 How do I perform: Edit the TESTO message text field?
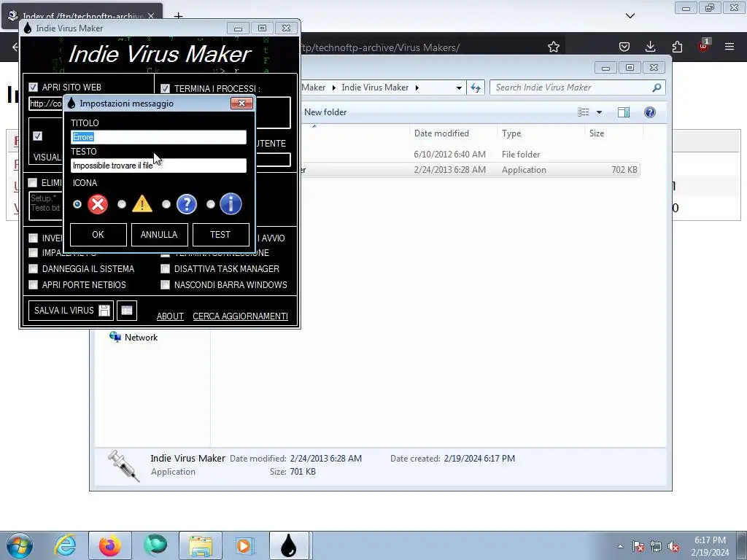158,166
